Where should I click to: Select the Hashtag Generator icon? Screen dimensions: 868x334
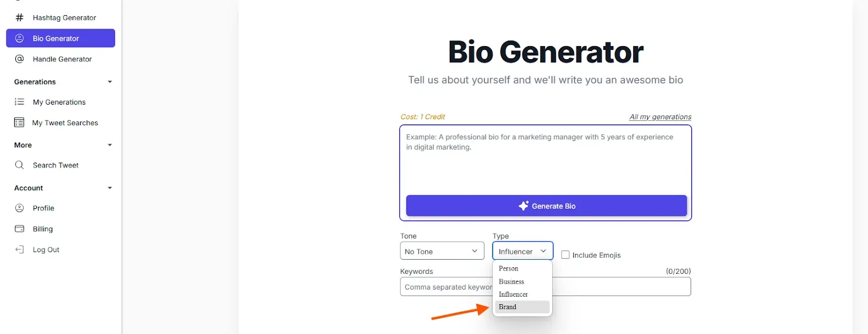19,17
